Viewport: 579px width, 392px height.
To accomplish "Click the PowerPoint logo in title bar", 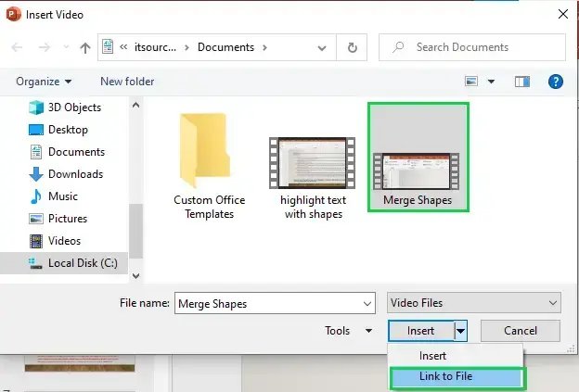I will [x=14, y=15].
